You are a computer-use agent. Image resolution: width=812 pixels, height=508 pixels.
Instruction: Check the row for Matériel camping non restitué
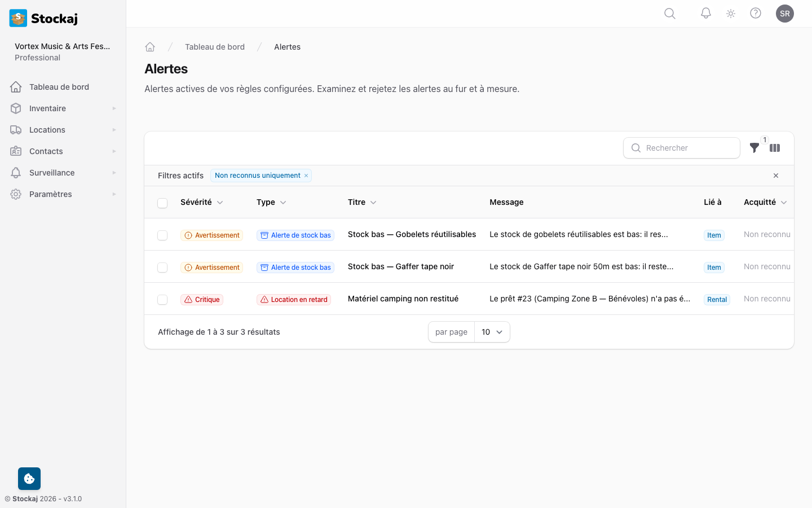(x=162, y=299)
